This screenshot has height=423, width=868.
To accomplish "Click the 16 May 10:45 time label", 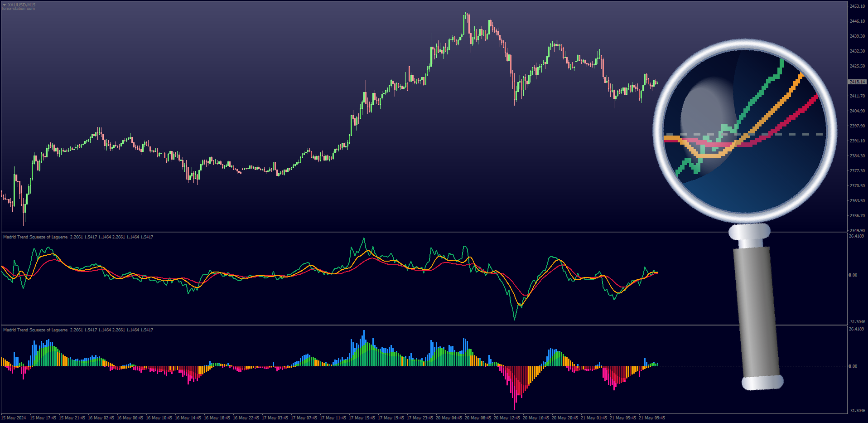I will pyautogui.click(x=159, y=418).
